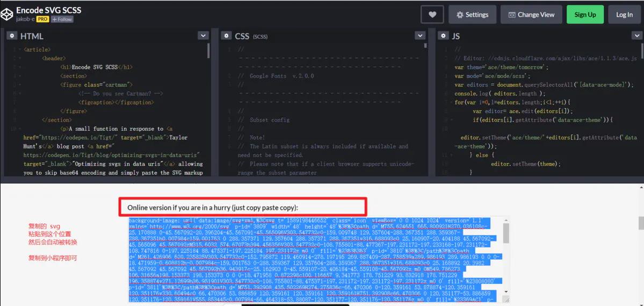Open pen Settings from the header
The width and height of the screenshot is (644, 306).
coord(472,15)
